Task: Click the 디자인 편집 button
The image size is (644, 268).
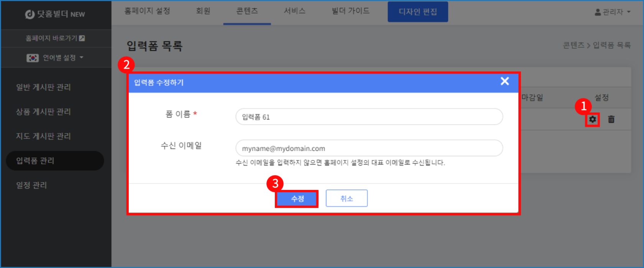Action: [417, 12]
